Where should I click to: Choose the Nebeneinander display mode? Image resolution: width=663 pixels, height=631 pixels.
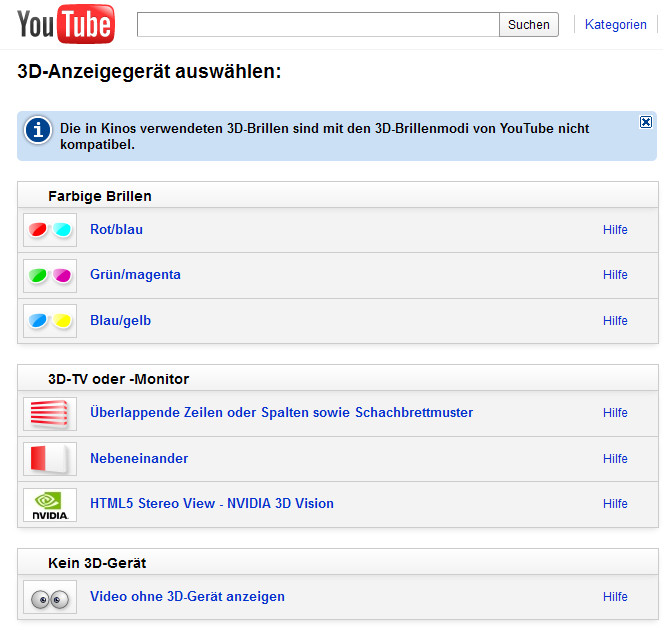tap(139, 458)
